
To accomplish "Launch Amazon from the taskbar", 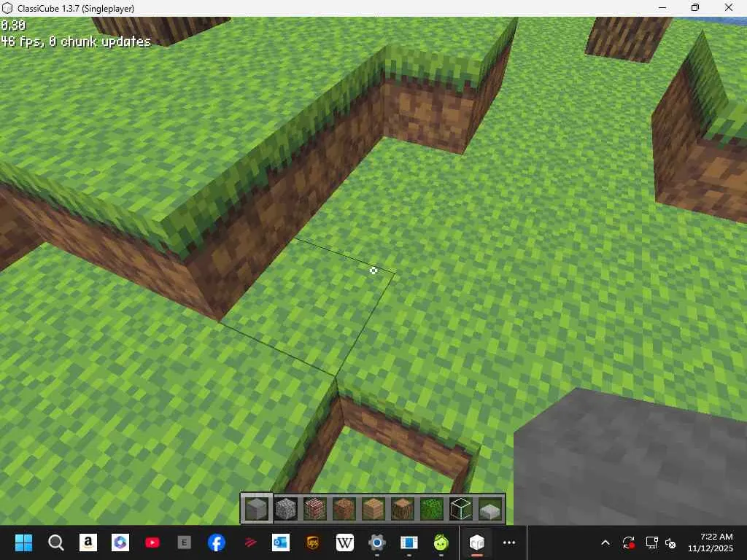I will pos(88,542).
